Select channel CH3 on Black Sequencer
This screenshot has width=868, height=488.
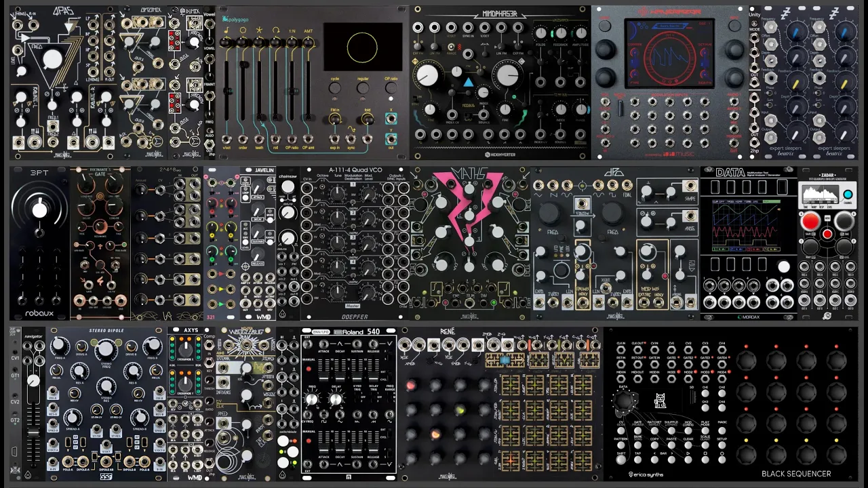pyautogui.click(x=705, y=408)
